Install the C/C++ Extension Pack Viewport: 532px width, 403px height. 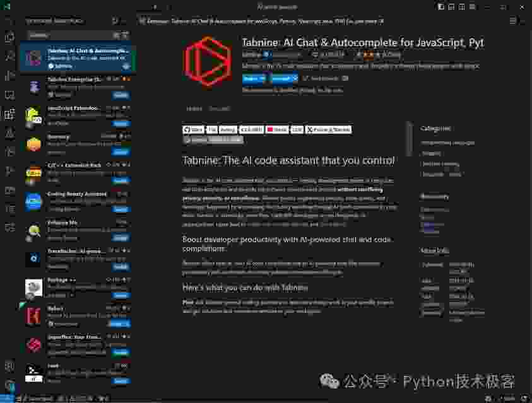click(x=121, y=180)
